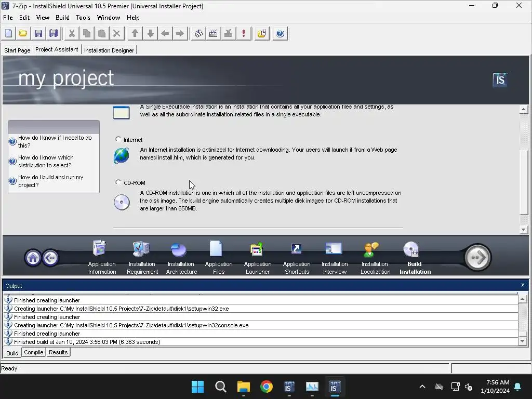Select the Internet radio button

[x=118, y=139]
